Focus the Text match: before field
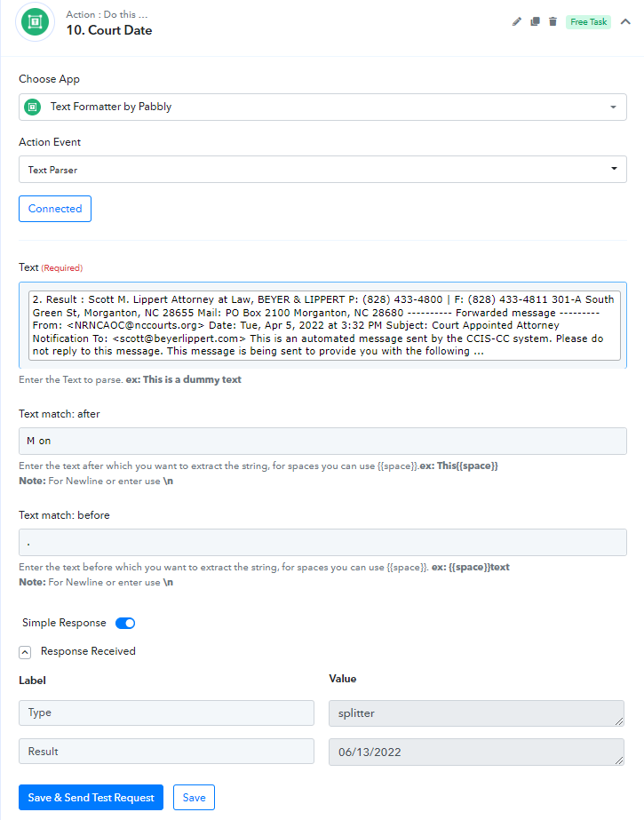 (322, 542)
